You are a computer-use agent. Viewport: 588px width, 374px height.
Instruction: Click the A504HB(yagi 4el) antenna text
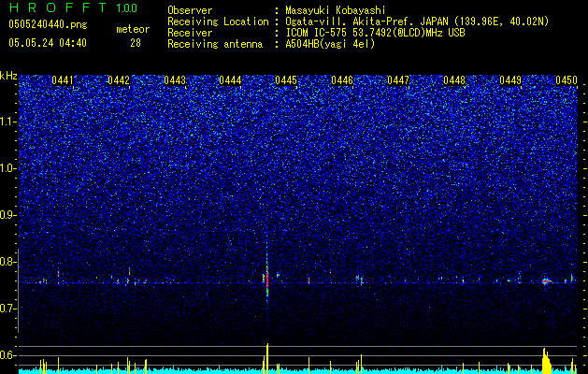tap(330, 44)
